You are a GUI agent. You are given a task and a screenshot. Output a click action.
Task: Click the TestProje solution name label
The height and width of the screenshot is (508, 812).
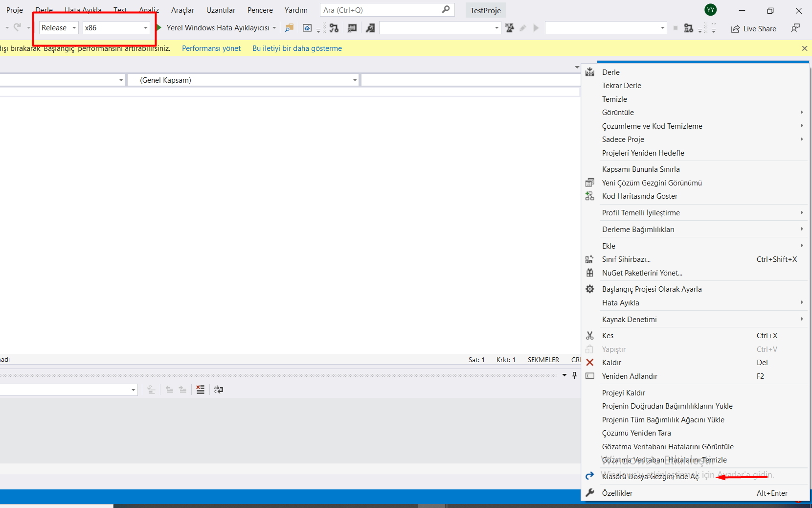point(486,10)
